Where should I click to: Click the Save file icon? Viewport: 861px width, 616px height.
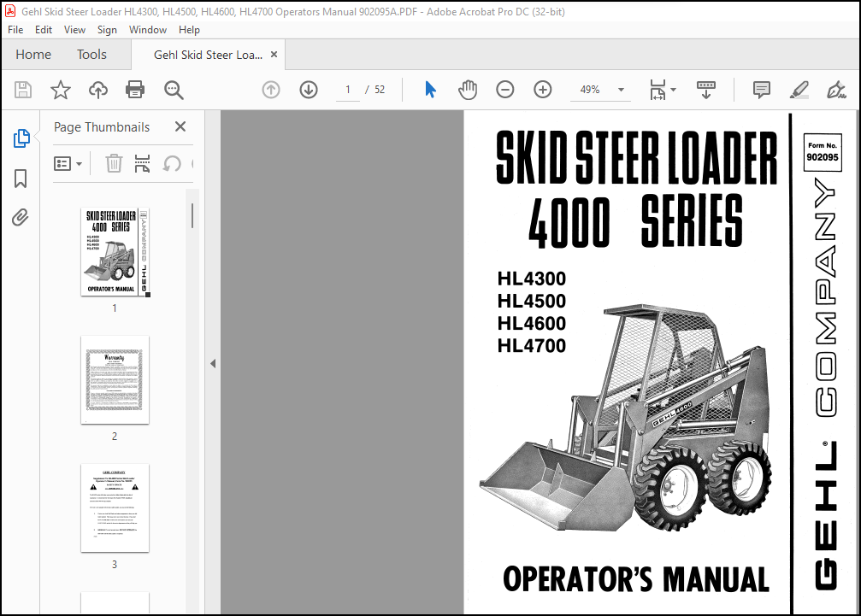(x=23, y=90)
